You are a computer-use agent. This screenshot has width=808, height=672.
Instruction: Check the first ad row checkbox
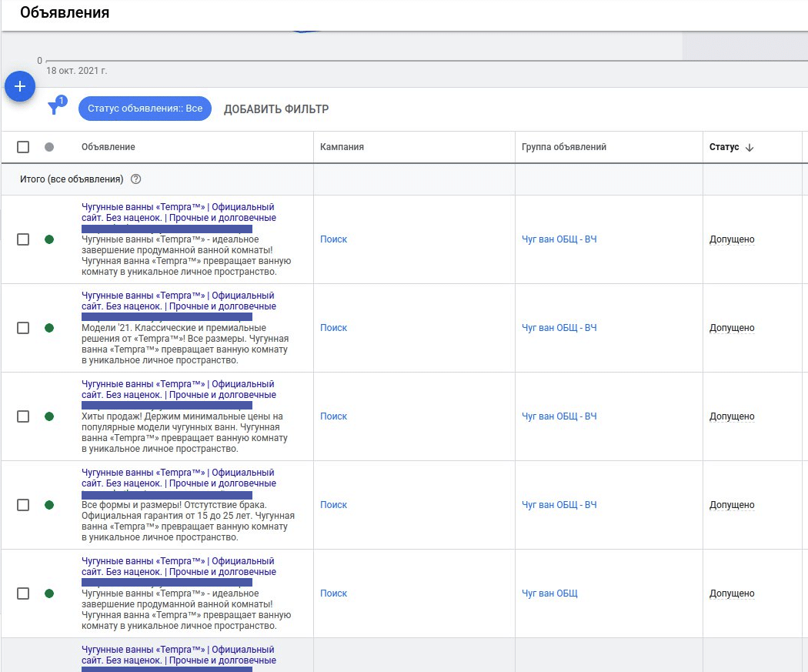[x=23, y=239]
